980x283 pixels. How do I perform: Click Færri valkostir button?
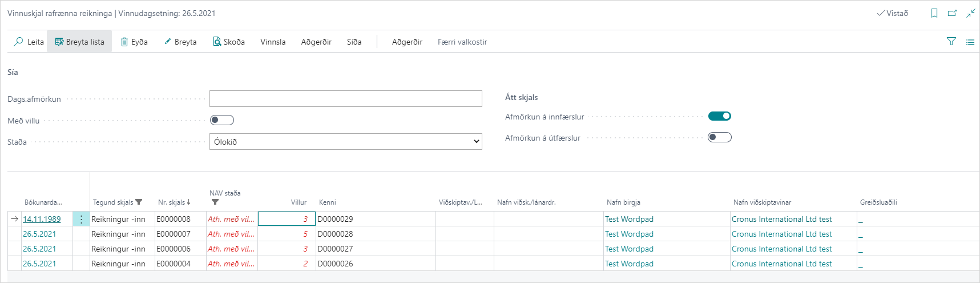(x=462, y=42)
